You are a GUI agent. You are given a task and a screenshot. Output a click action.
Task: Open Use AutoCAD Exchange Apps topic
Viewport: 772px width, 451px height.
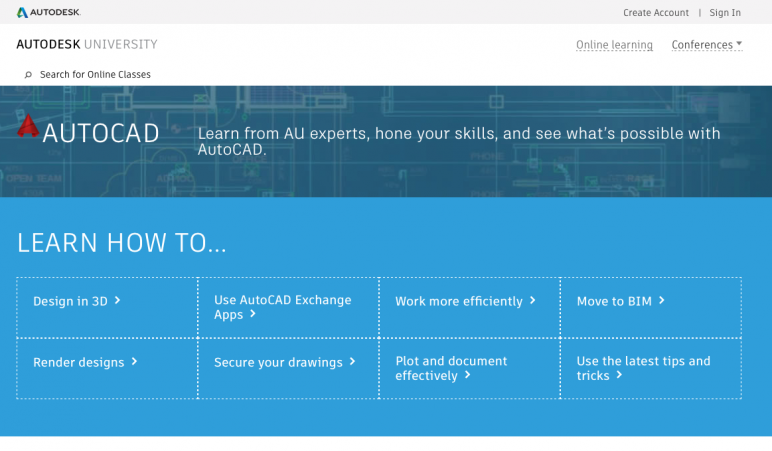click(283, 307)
